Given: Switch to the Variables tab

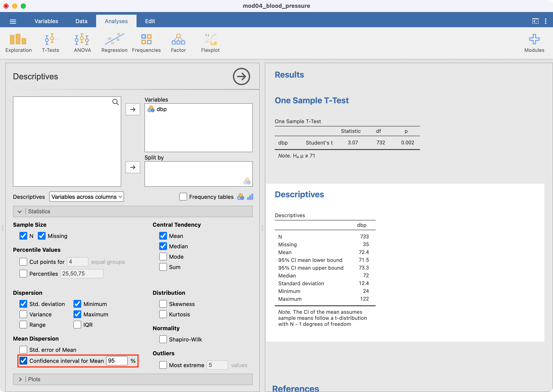Looking at the screenshot, I should click(x=46, y=21).
